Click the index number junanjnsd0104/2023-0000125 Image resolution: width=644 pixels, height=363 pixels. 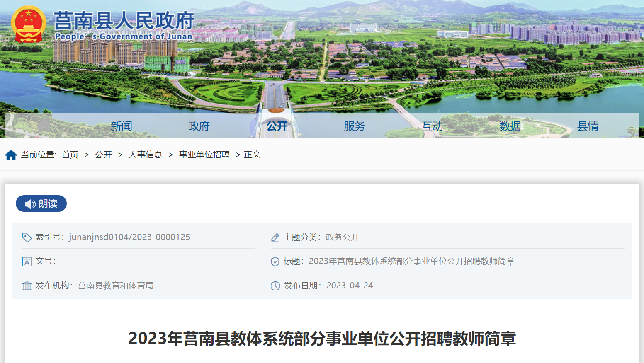tap(129, 237)
